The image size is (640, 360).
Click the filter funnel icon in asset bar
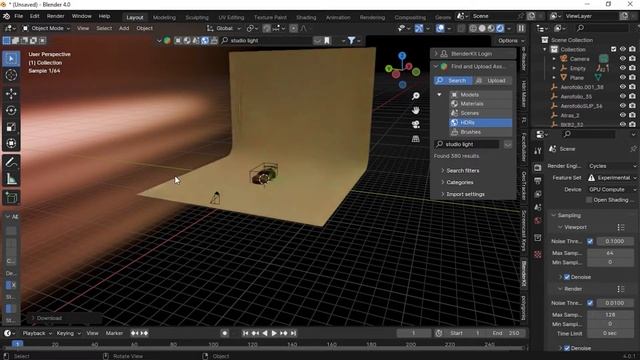pos(351,40)
